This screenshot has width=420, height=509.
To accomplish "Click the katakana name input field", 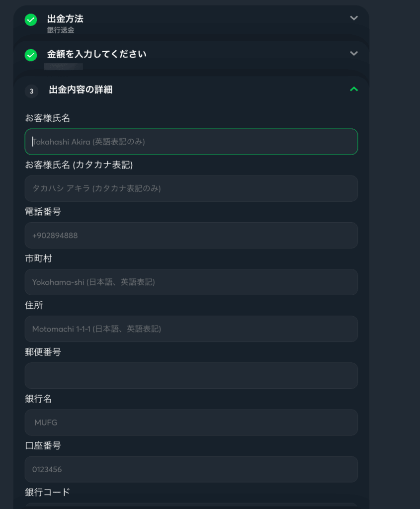I will tap(191, 188).
